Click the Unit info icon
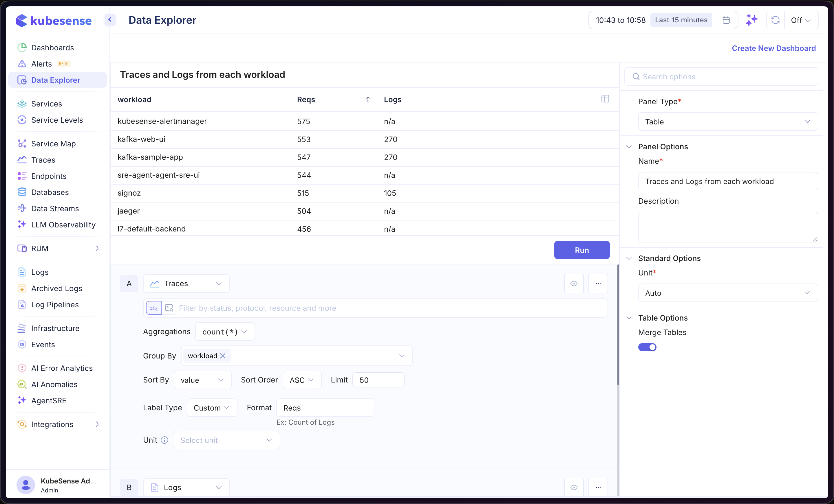 (x=164, y=440)
